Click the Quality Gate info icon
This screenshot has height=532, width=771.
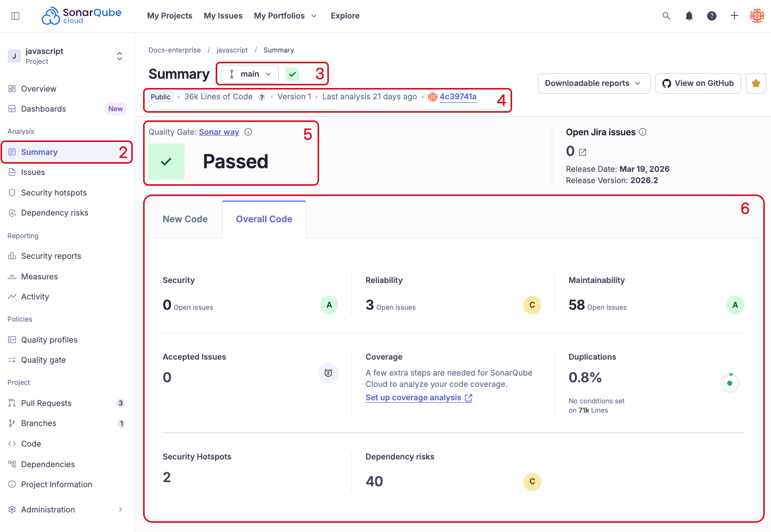249,132
